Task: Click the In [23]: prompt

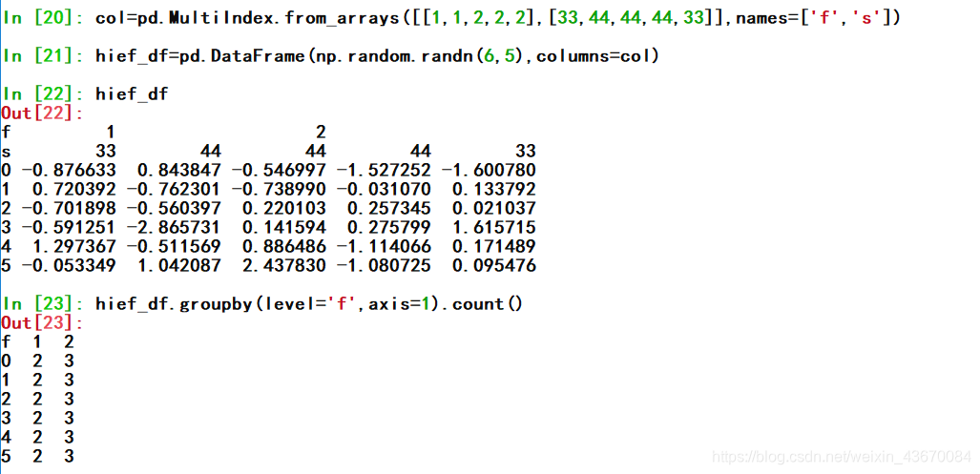Action: pos(43,304)
